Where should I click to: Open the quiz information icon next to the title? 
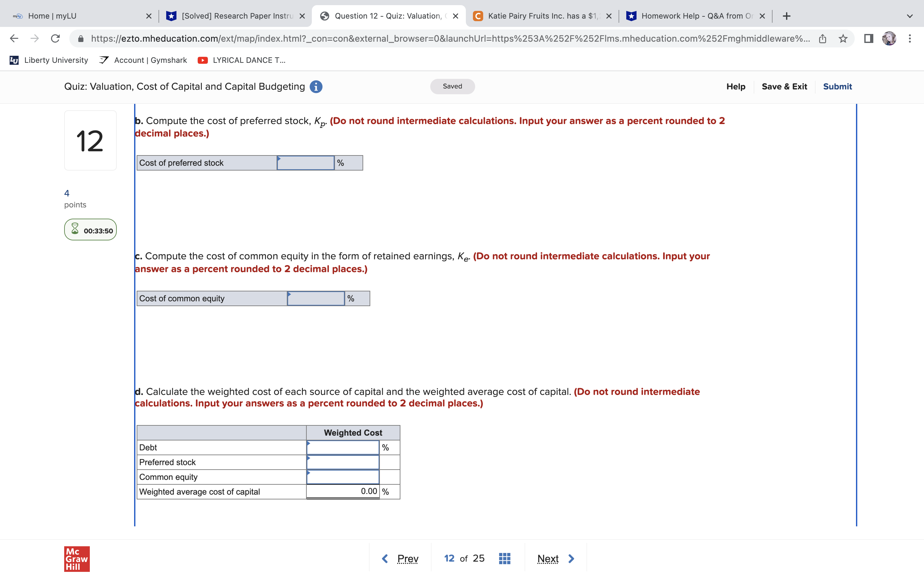pos(315,86)
